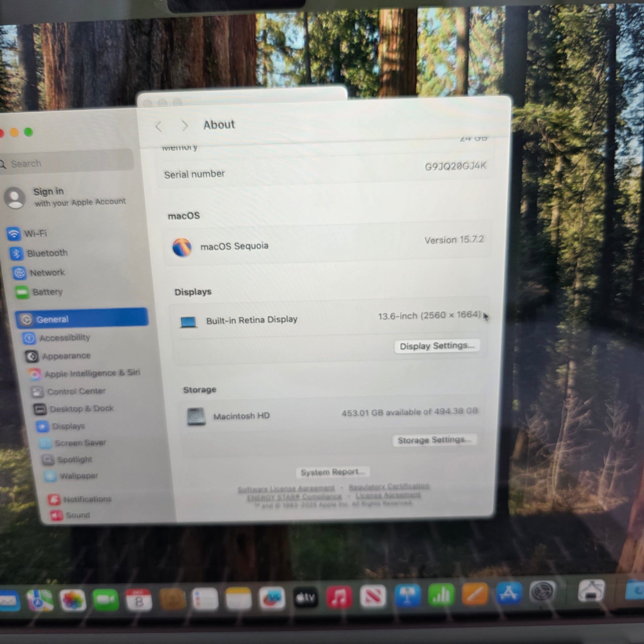Click the Storage Settings button

tap(434, 440)
